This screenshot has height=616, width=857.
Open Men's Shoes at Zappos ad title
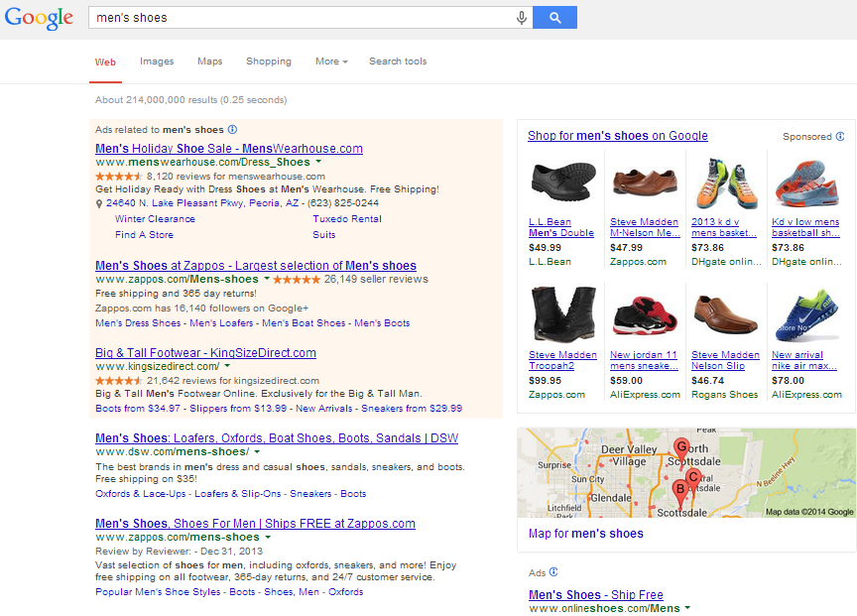click(256, 266)
